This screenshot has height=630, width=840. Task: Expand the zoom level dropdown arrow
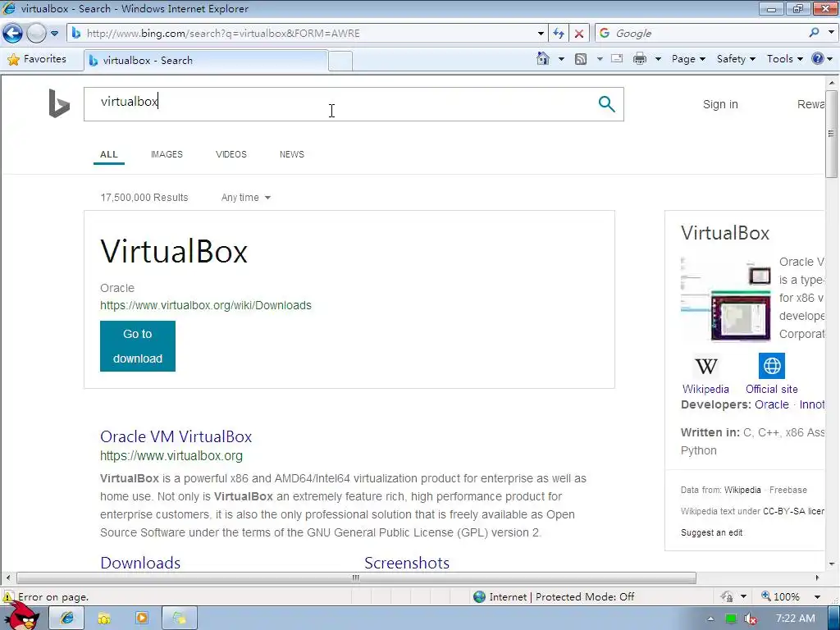[817, 597]
